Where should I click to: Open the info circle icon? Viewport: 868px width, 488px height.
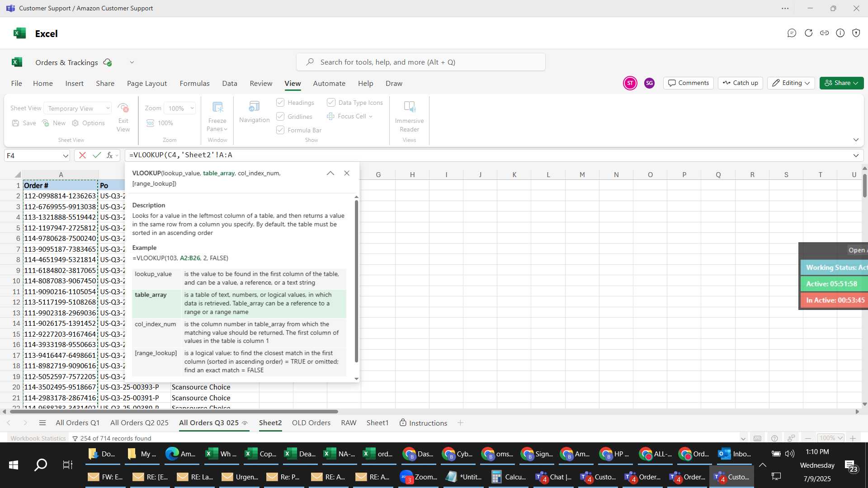(x=840, y=33)
